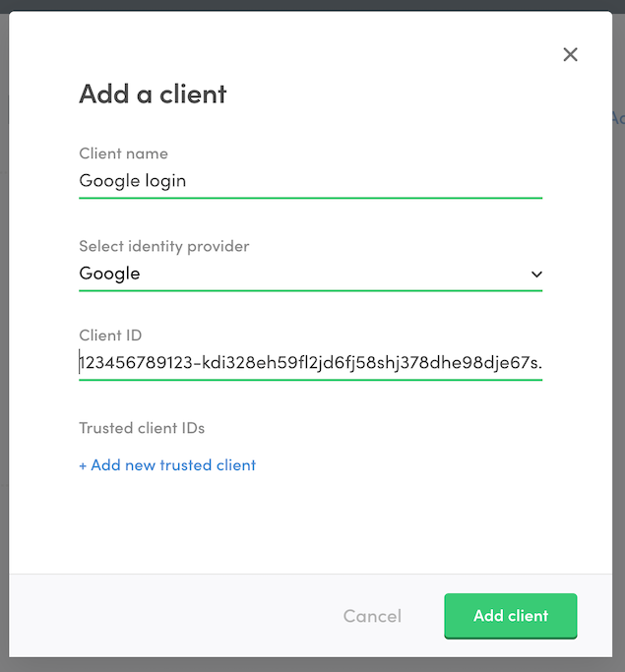Click the plus sign before 'Add new trusted client'
The height and width of the screenshot is (672, 625).
83,465
